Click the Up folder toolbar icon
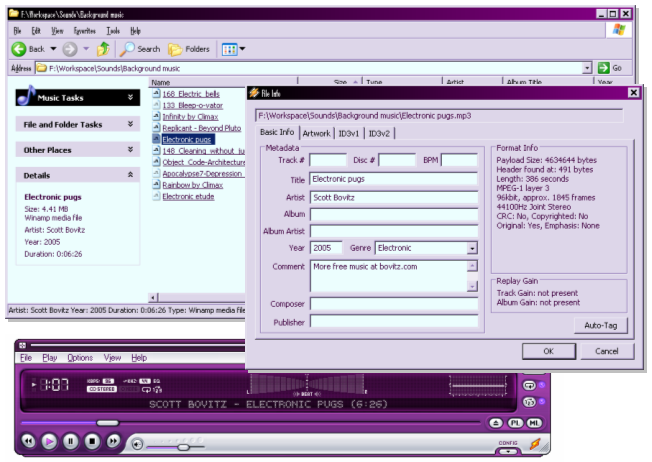652x462 pixels. [104, 48]
